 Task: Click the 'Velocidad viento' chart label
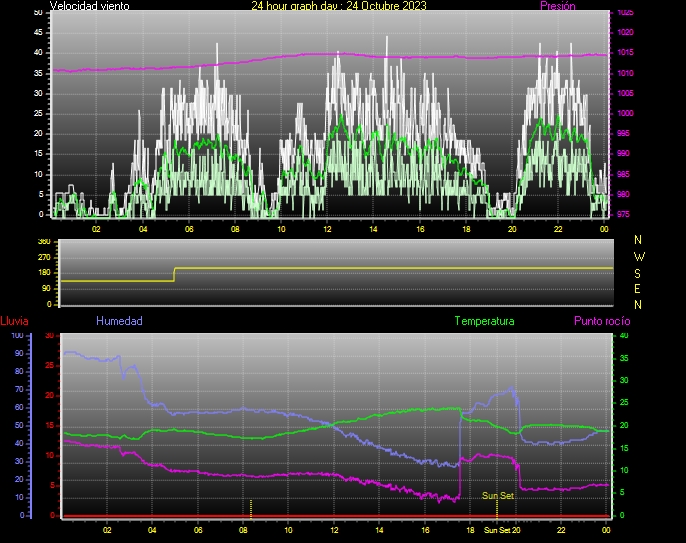(90, 6)
